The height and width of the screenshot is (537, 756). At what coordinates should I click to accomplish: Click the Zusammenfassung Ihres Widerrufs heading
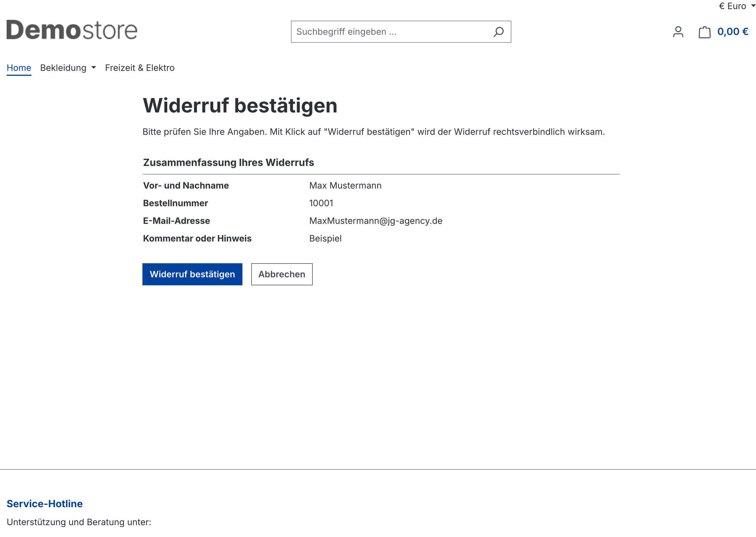click(228, 163)
